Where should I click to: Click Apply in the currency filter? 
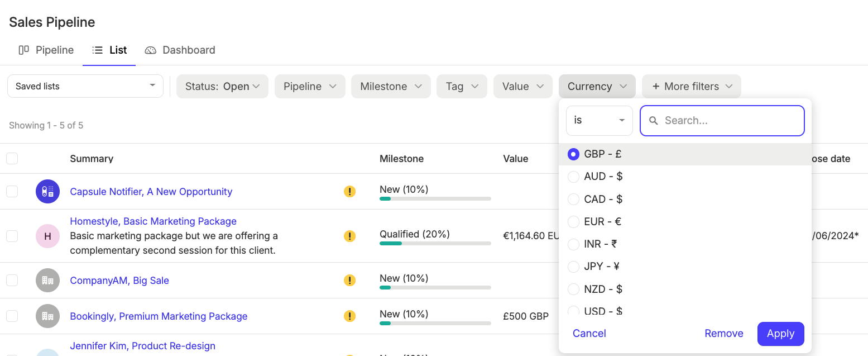click(x=780, y=334)
